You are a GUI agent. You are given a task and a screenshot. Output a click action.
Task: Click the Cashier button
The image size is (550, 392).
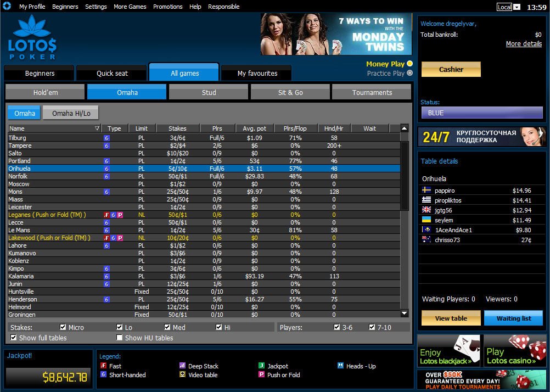click(x=451, y=69)
